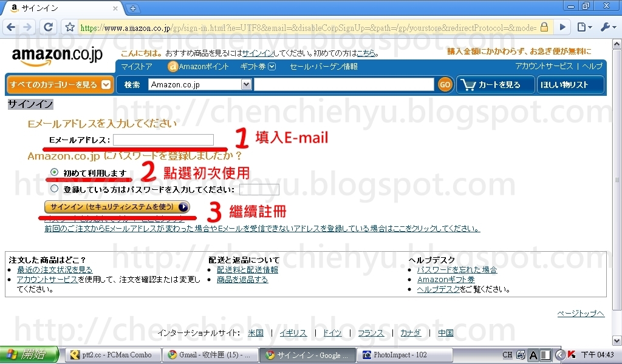Open the アカウントサービス link in footer box
622x364 pixels.
click(x=47, y=280)
